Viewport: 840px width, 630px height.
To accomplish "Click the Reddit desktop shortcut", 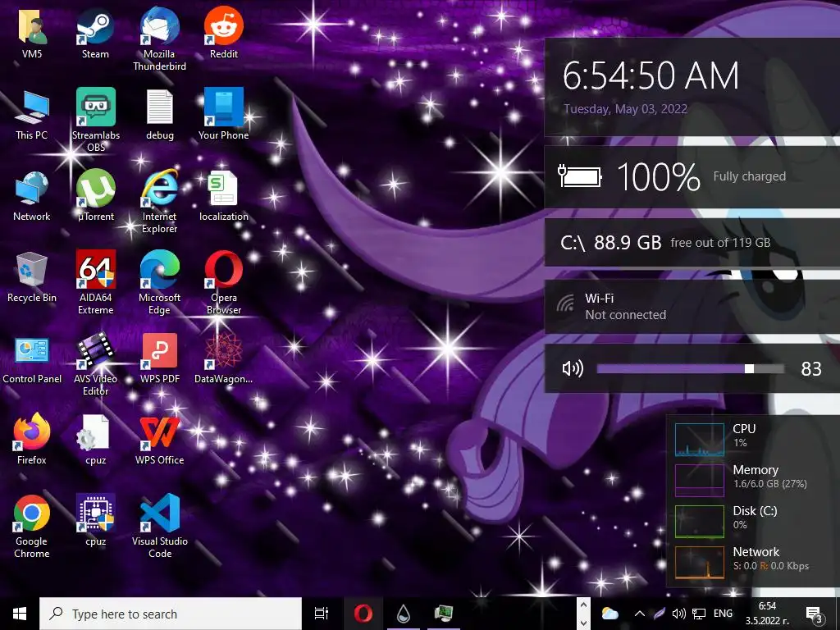I will tap(223, 33).
